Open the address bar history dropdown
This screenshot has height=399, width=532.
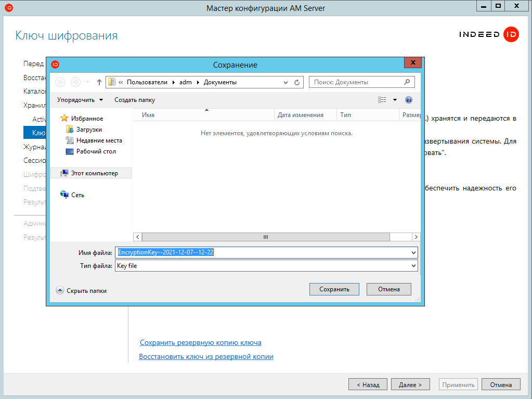tap(286, 82)
